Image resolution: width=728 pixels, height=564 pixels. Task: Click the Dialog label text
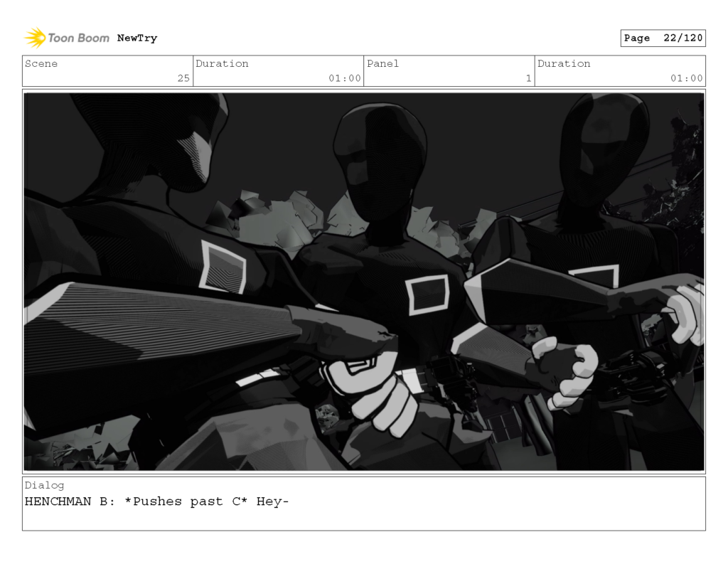tap(44, 485)
